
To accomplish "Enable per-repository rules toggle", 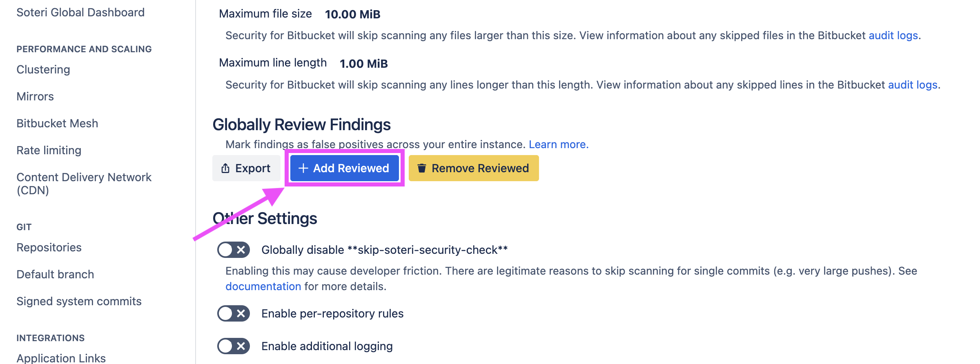I will [x=234, y=313].
